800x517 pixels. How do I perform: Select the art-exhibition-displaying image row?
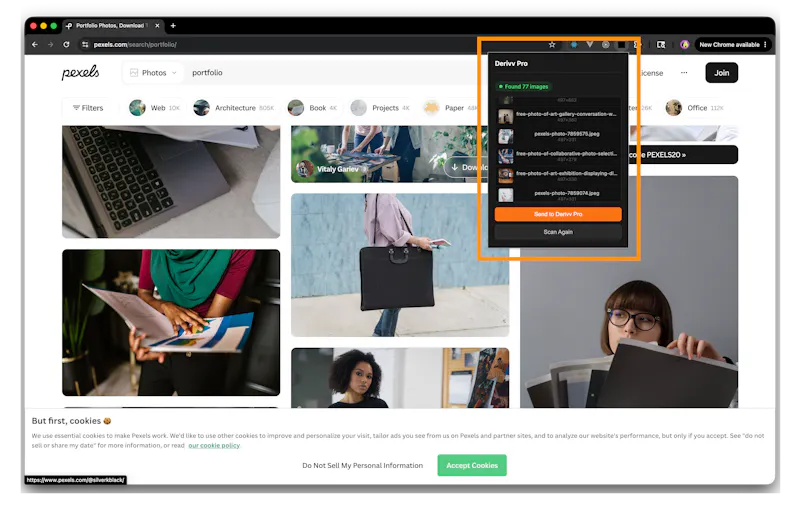558,176
